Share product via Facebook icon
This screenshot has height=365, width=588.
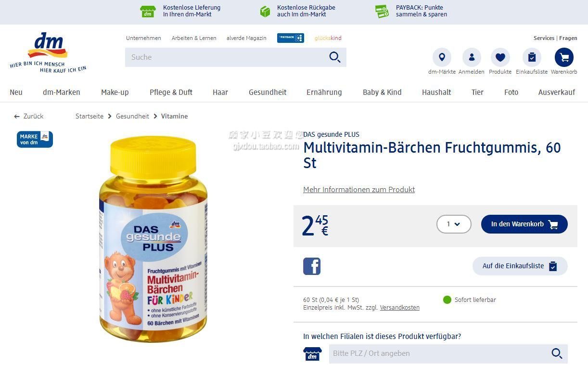coord(312,266)
